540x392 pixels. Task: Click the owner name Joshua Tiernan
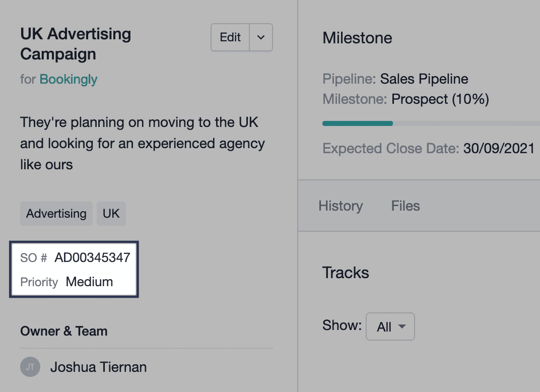(99, 367)
